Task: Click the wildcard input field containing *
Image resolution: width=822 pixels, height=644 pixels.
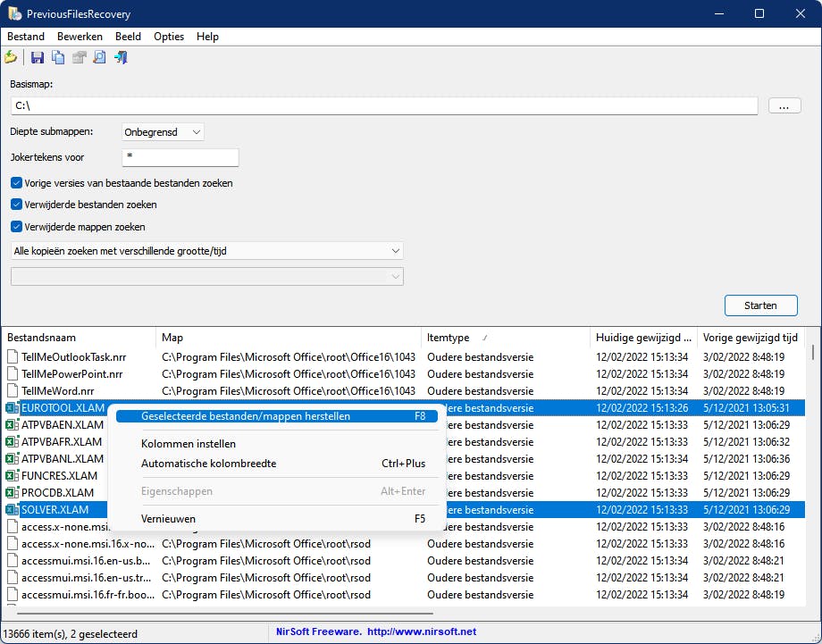Action: (x=179, y=156)
